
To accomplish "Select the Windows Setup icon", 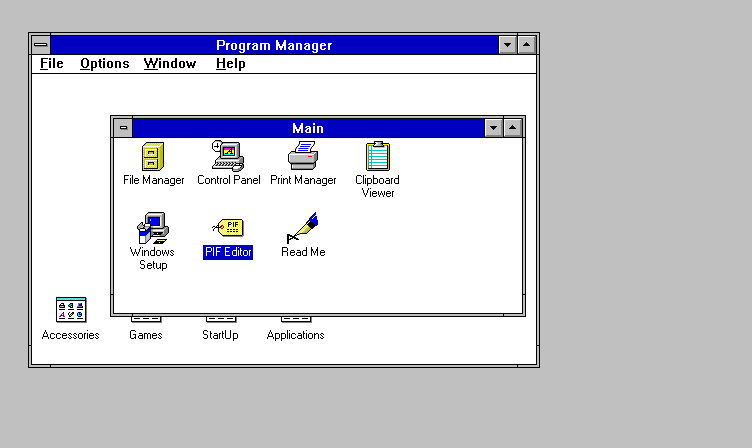I will point(153,228).
